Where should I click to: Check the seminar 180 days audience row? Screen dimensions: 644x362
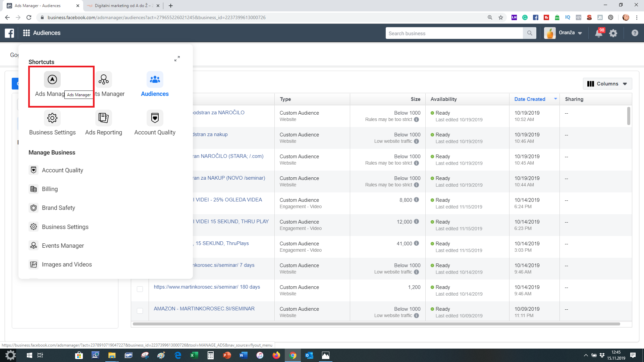[x=140, y=289]
